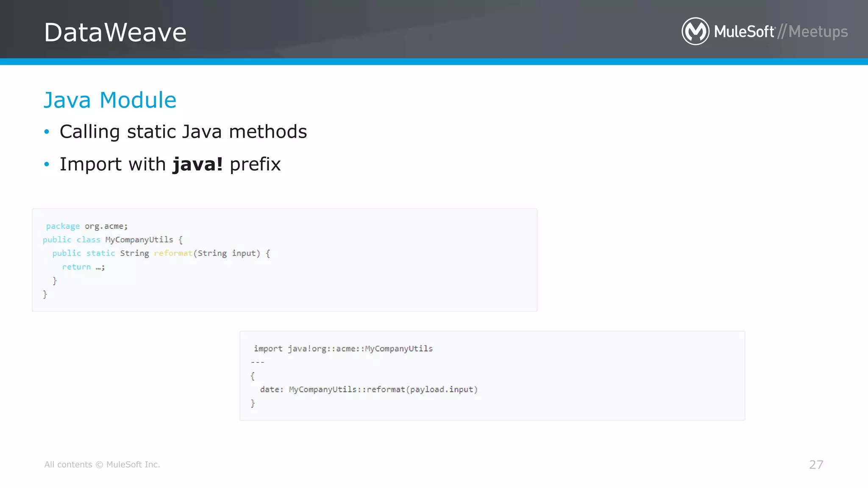Click the bold 'java!' word
The image size is (868, 488).
click(198, 164)
